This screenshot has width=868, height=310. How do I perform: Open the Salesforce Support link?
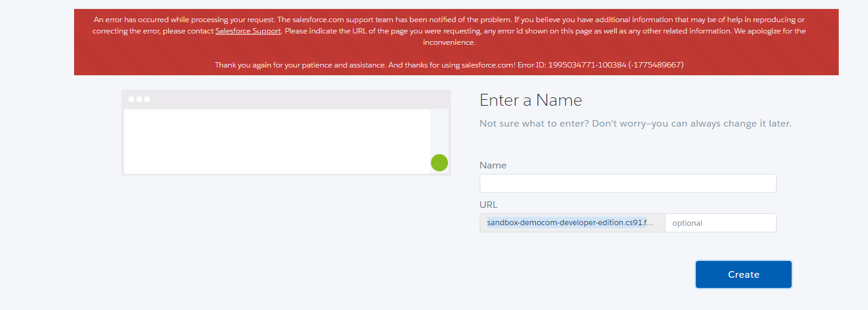point(248,31)
